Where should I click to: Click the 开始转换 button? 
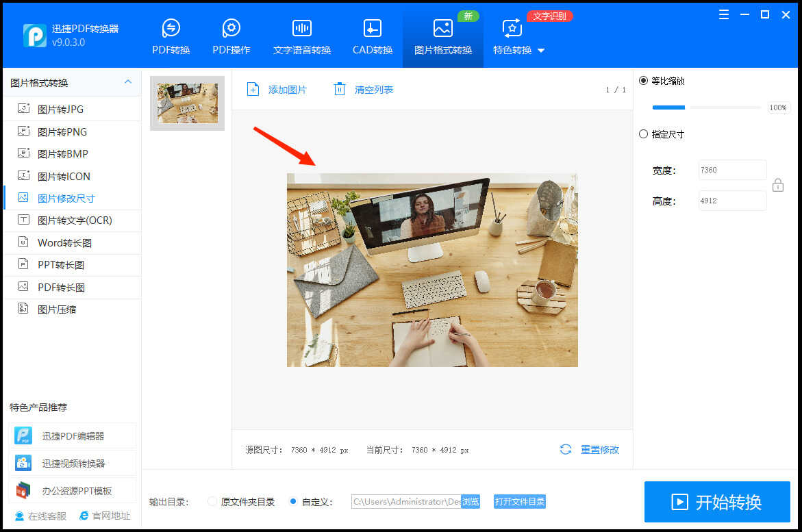[717, 502]
